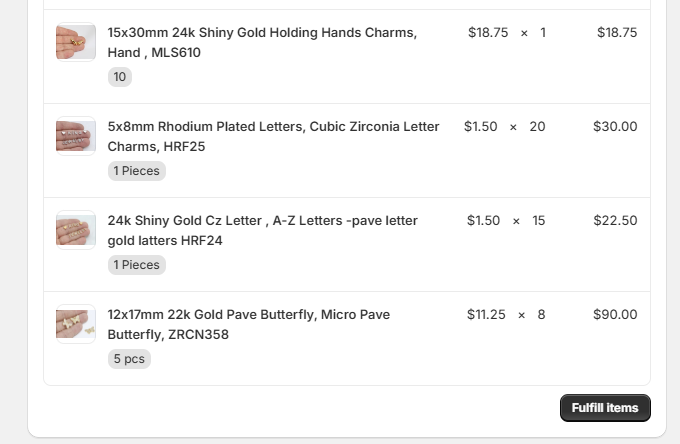The width and height of the screenshot is (680, 444).
Task: Click quantity 15 for Gold Cz Letter
Action: coord(538,220)
